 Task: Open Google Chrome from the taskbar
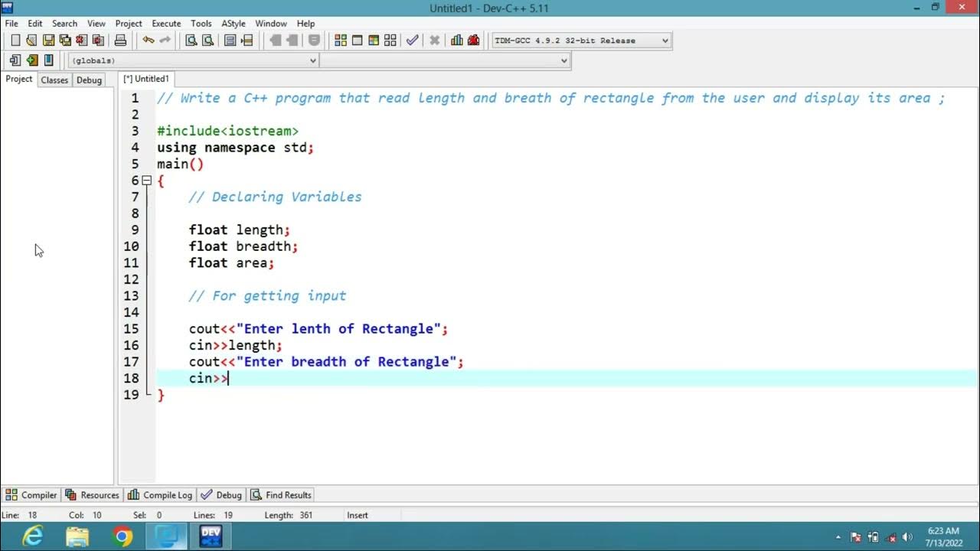tap(122, 536)
